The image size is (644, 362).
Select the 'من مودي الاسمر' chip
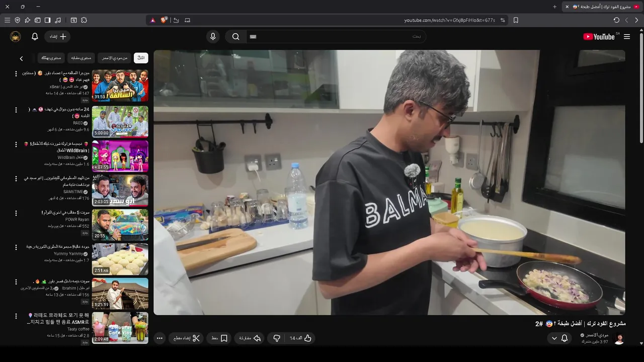coord(115,58)
